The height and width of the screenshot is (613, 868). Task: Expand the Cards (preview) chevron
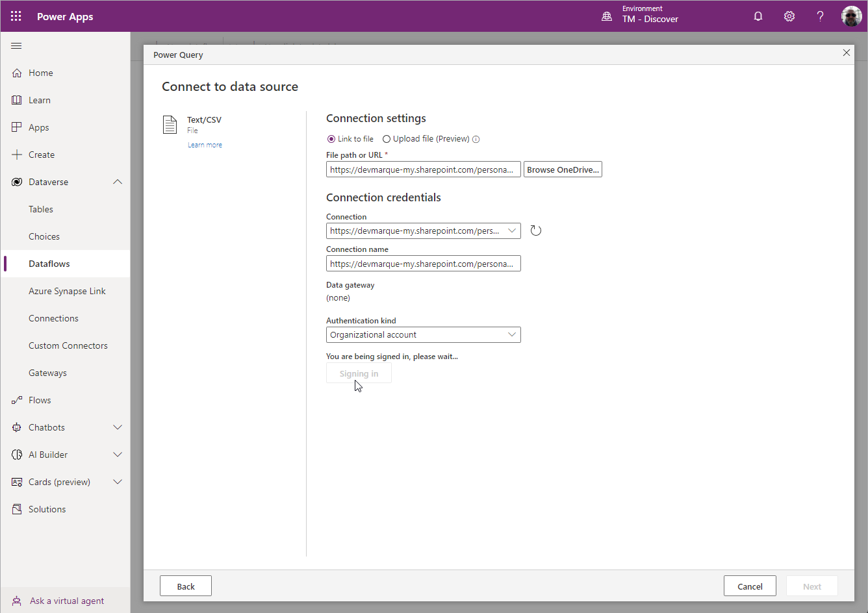118,482
